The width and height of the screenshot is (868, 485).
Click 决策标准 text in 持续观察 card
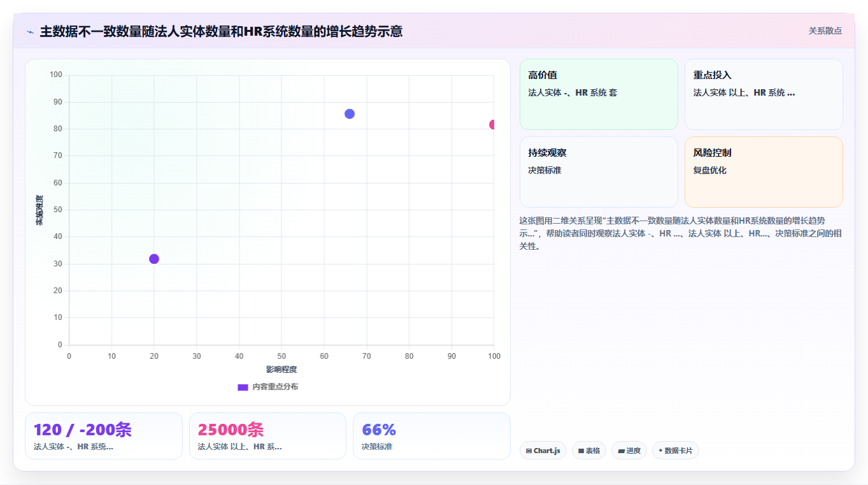coord(544,170)
